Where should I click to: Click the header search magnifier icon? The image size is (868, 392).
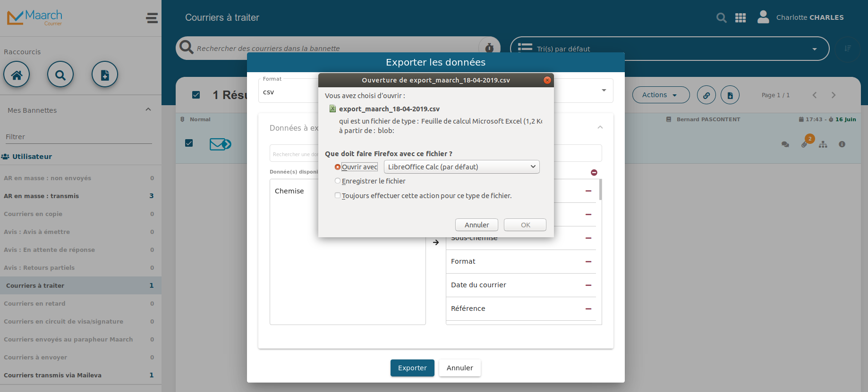click(721, 18)
